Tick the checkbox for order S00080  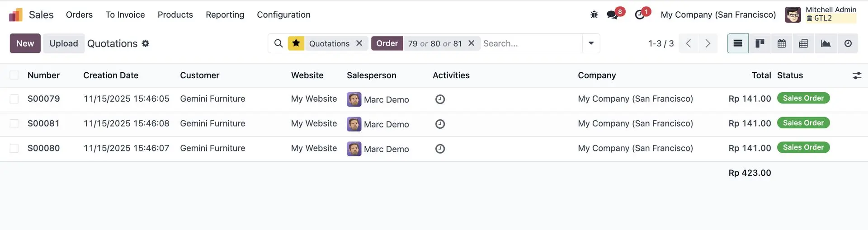(14, 148)
